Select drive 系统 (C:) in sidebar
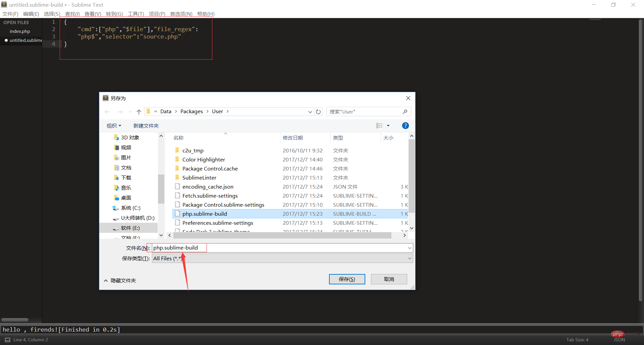This screenshot has height=345, width=644. pyautogui.click(x=130, y=208)
